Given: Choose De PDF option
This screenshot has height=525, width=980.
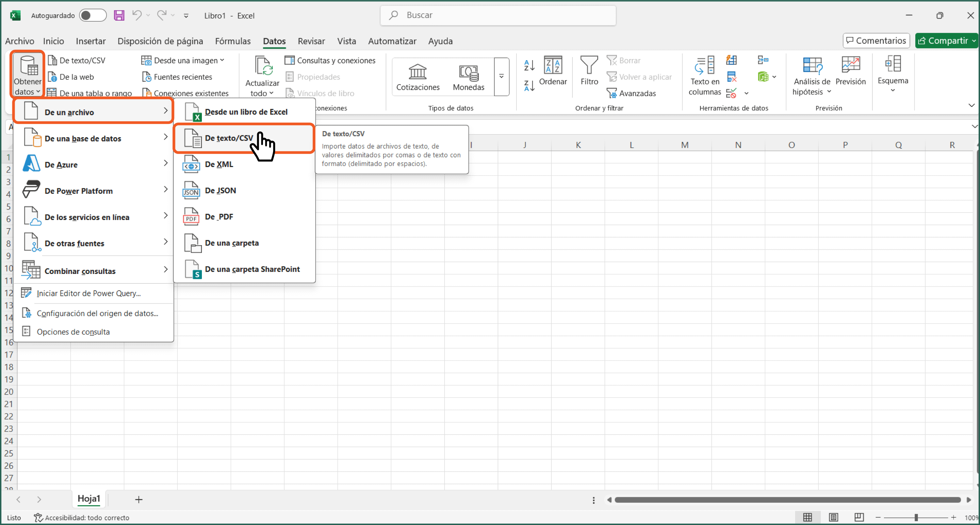Looking at the screenshot, I should tap(244, 217).
